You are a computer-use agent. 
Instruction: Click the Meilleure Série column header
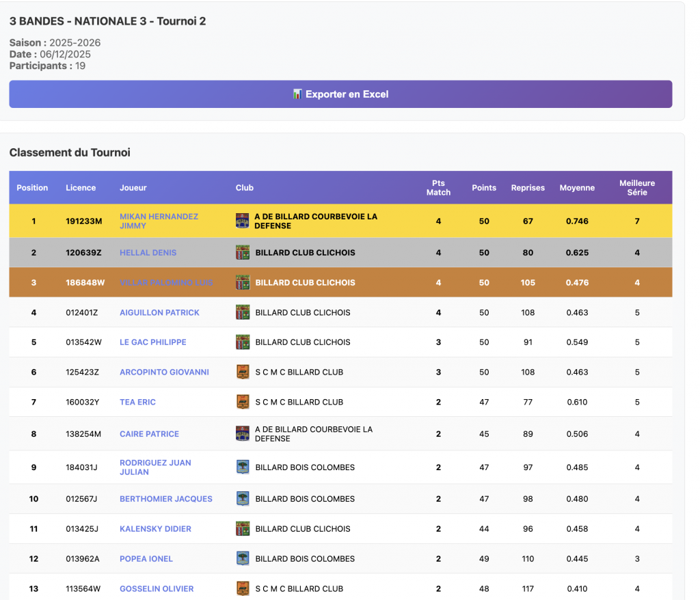(636, 188)
